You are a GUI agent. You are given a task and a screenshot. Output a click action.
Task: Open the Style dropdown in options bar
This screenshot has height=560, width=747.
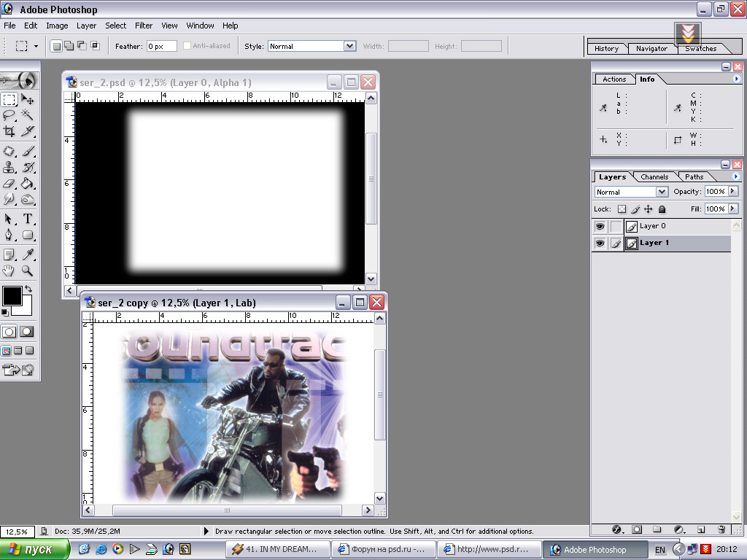click(349, 46)
